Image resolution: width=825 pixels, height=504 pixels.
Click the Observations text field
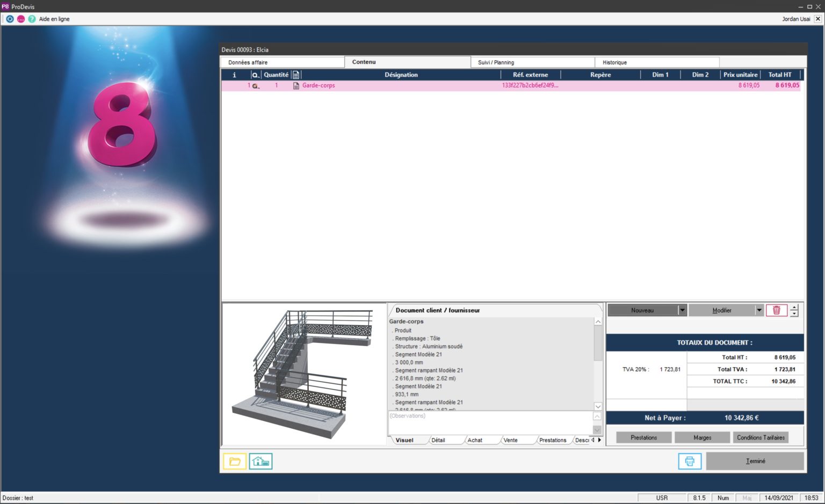tap(489, 422)
